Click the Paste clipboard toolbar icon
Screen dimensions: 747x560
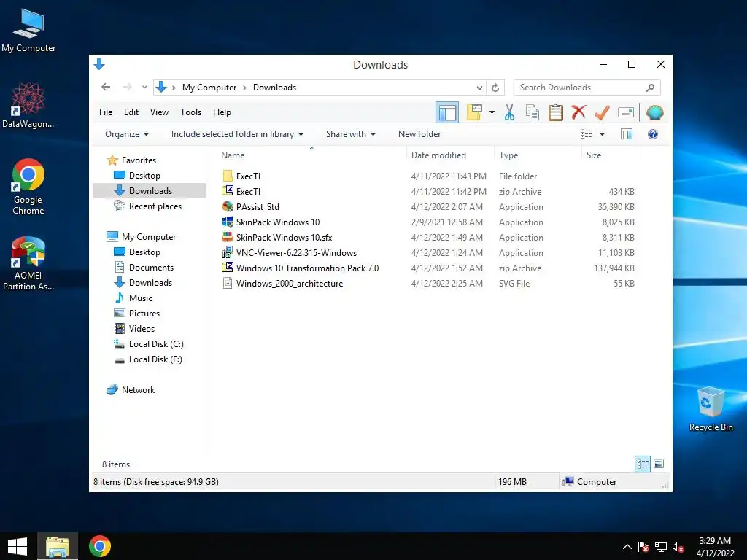tap(555, 112)
